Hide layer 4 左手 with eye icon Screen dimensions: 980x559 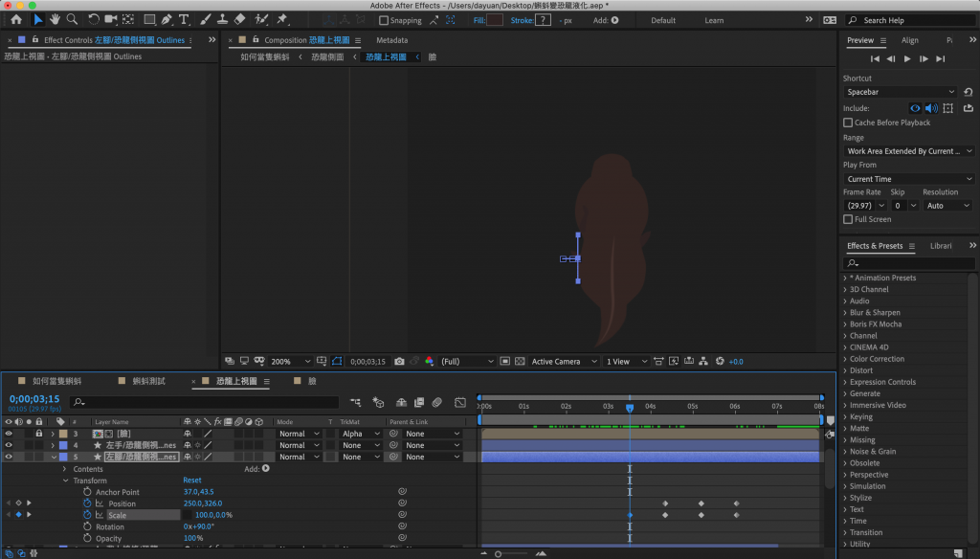pos(8,445)
